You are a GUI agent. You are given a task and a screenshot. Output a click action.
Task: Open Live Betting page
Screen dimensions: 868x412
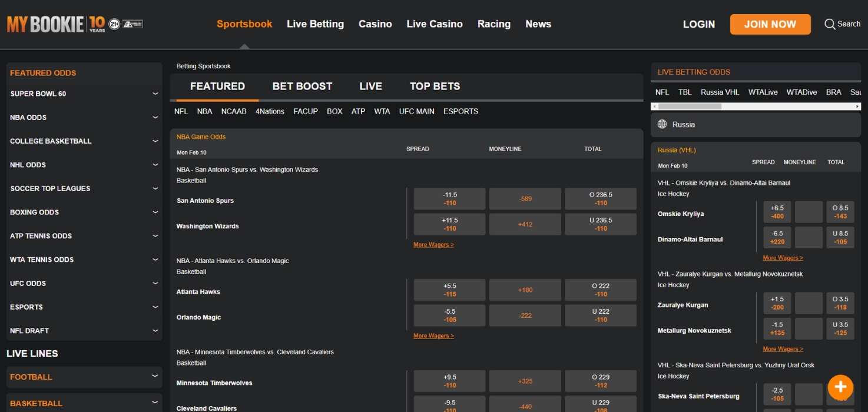(315, 24)
